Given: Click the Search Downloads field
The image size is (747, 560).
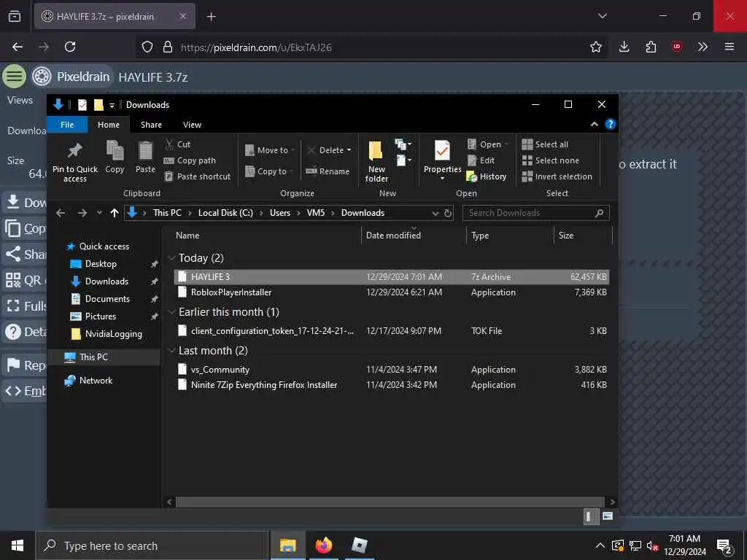Looking at the screenshot, I should coord(535,213).
